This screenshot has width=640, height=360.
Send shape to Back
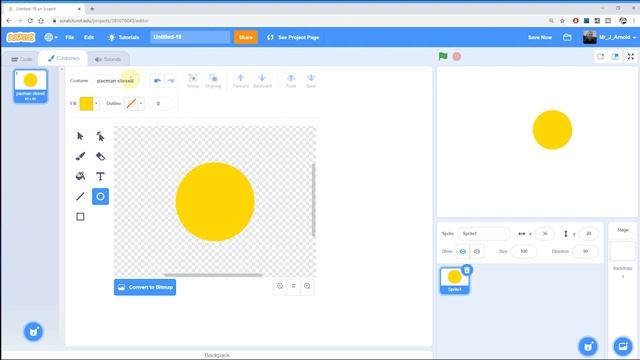pos(311,80)
